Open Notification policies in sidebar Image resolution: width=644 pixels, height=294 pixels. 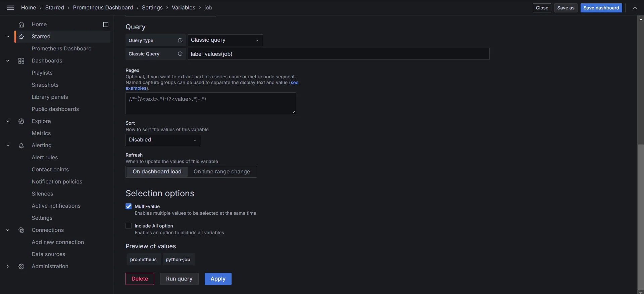tap(57, 182)
